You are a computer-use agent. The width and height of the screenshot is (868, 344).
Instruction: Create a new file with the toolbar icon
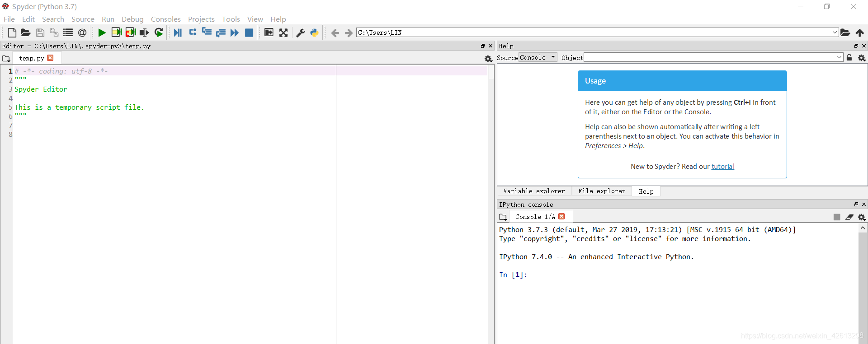(12, 33)
